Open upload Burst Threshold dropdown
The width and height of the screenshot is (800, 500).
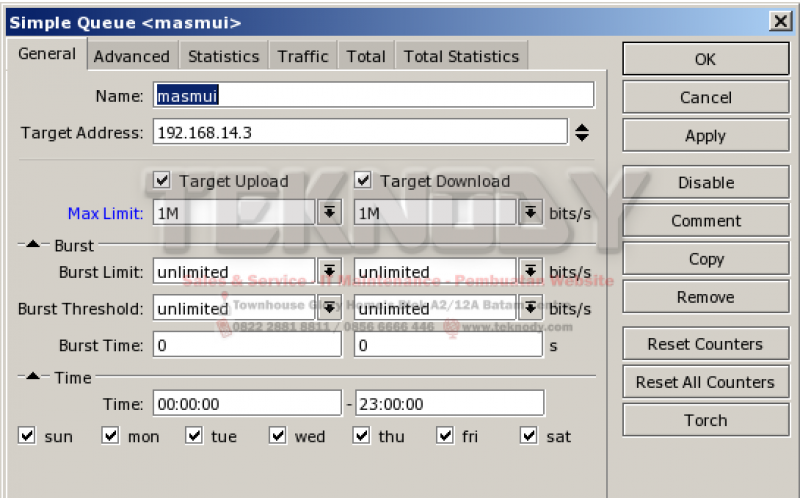point(330,308)
